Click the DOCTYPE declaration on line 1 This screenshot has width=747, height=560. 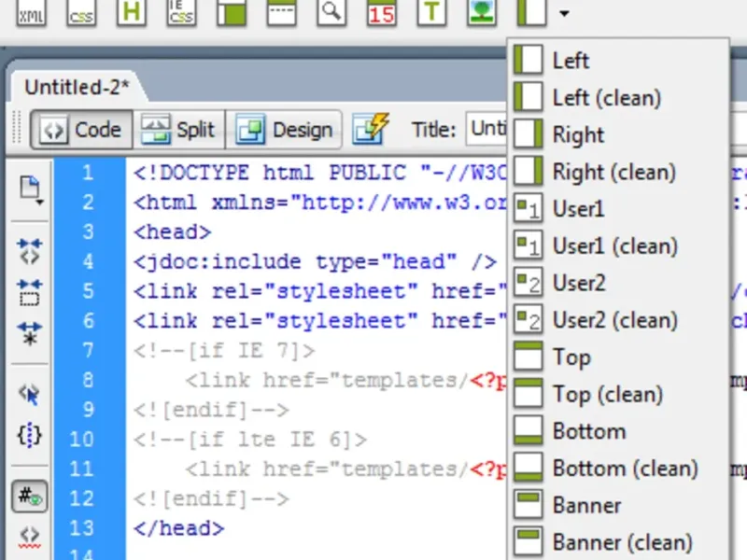click(x=319, y=173)
